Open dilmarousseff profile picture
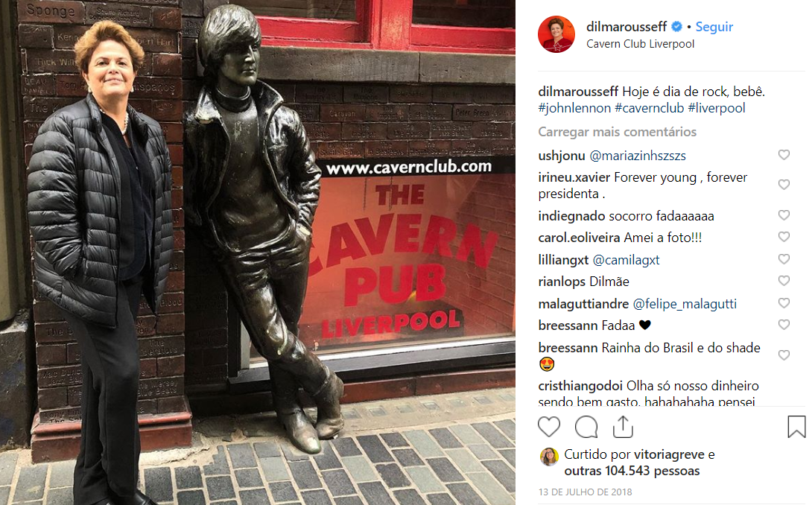Screen dimensions: 812x505 [556, 34]
